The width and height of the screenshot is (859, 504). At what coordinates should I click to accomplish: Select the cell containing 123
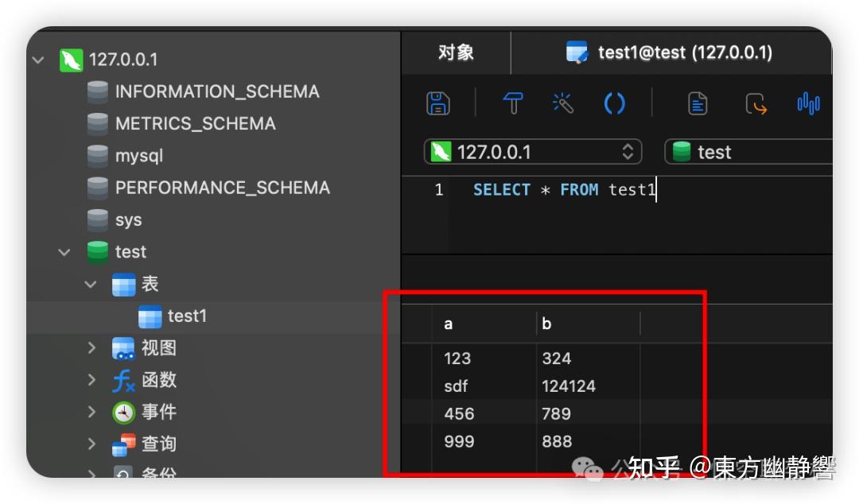pyautogui.click(x=484, y=359)
